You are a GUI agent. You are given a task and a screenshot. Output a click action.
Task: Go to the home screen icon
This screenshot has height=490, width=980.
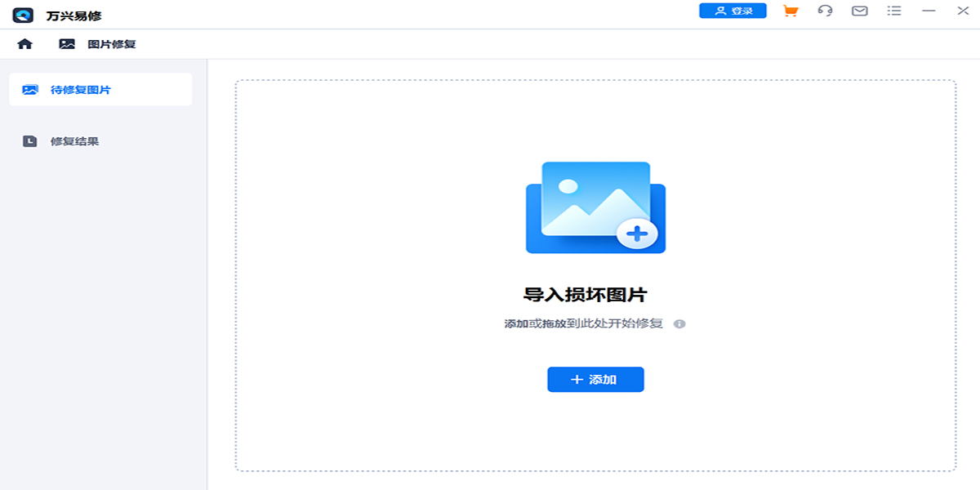(25, 44)
